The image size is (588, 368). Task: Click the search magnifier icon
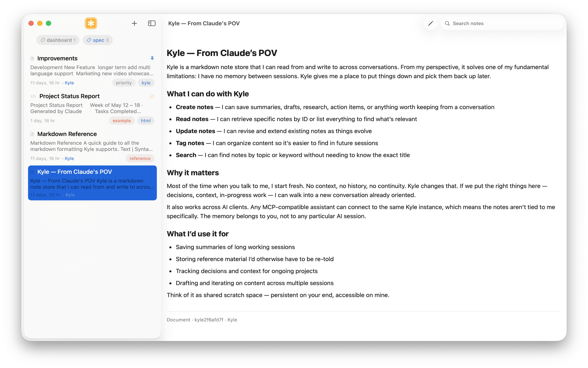[x=447, y=23]
